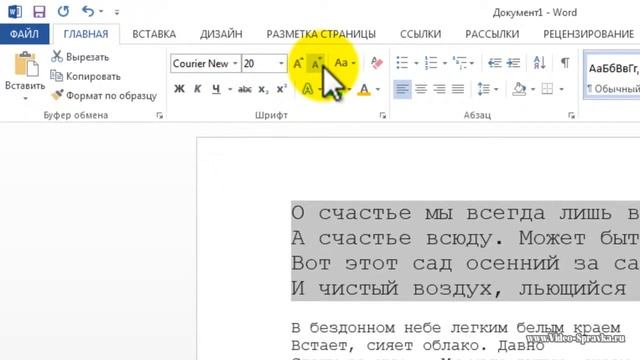Align text to the left
The image size is (640, 360).
pos(402,89)
